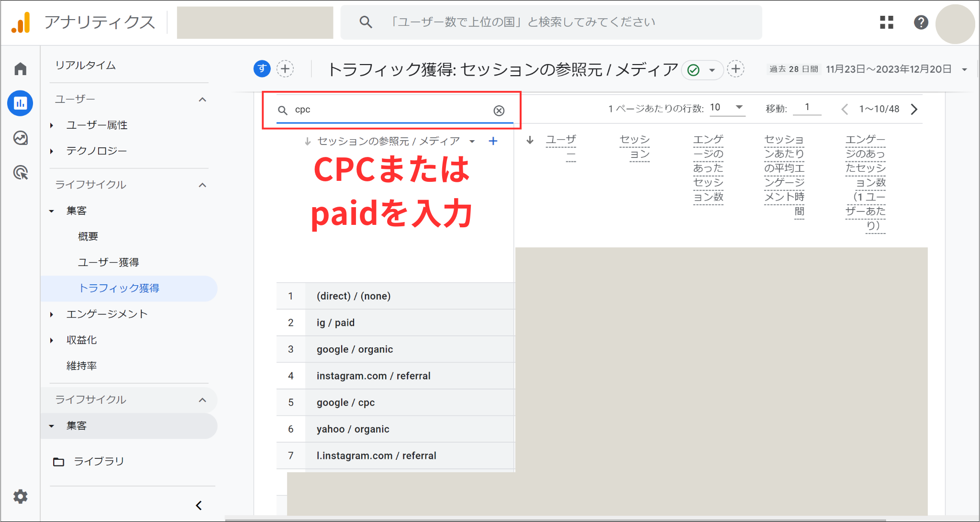The image size is (980, 522).
Task: Sort by セッション column header
Action: click(x=635, y=147)
